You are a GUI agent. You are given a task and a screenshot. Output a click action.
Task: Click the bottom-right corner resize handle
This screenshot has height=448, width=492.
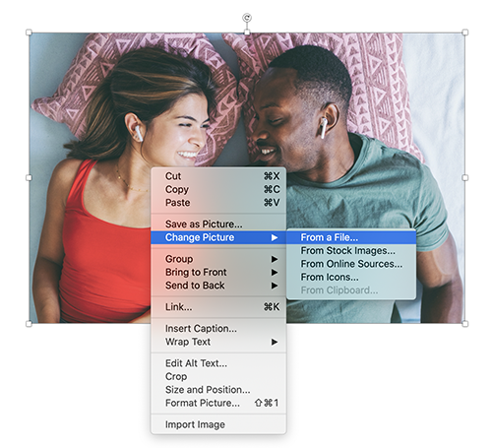(x=465, y=324)
